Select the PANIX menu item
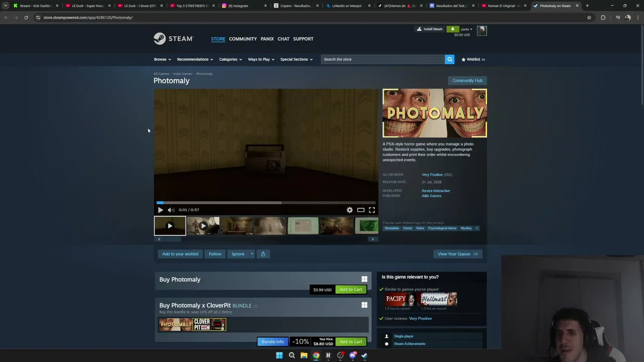The image size is (644, 362). point(267,39)
